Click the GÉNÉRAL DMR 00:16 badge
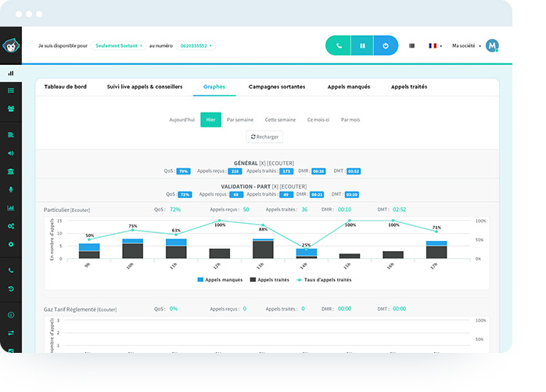Screen dimensions: 546x392 point(318,171)
